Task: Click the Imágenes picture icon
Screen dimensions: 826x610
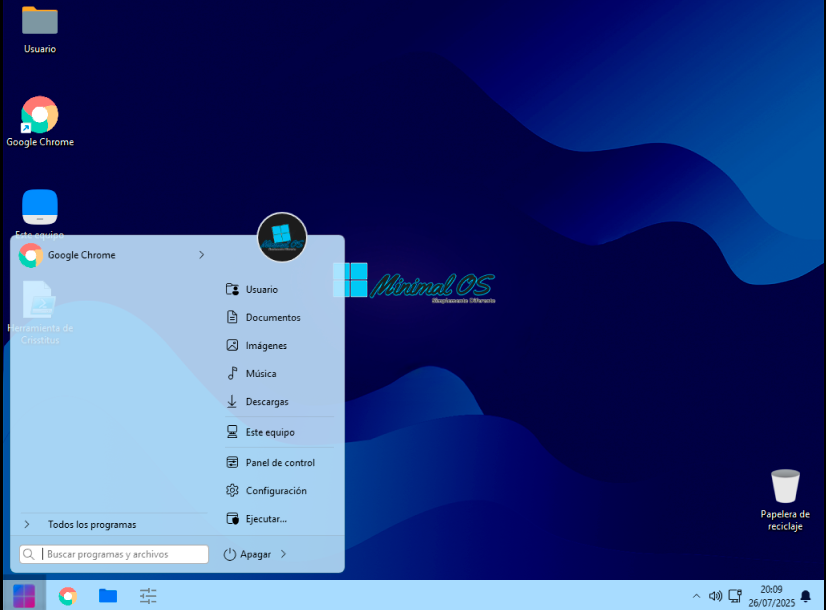Action: tap(232, 346)
